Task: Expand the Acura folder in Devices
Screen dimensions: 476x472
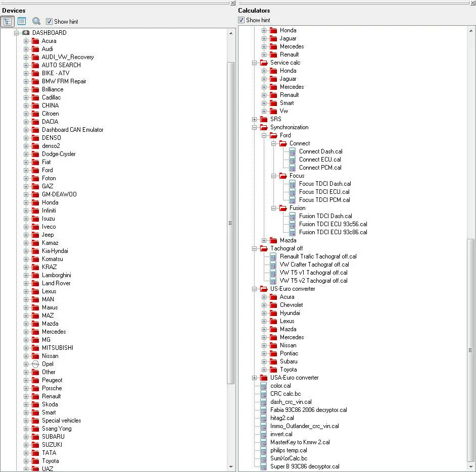Action: (x=26, y=41)
